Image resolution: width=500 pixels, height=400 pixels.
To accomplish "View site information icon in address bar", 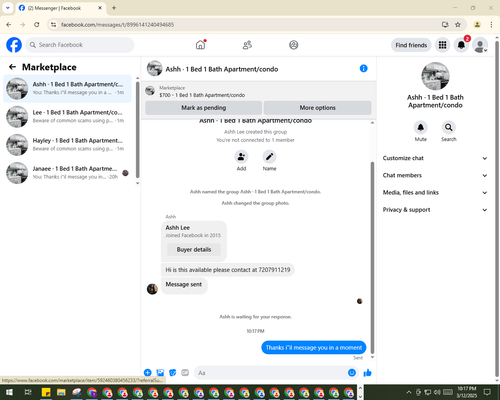I will (53, 25).
